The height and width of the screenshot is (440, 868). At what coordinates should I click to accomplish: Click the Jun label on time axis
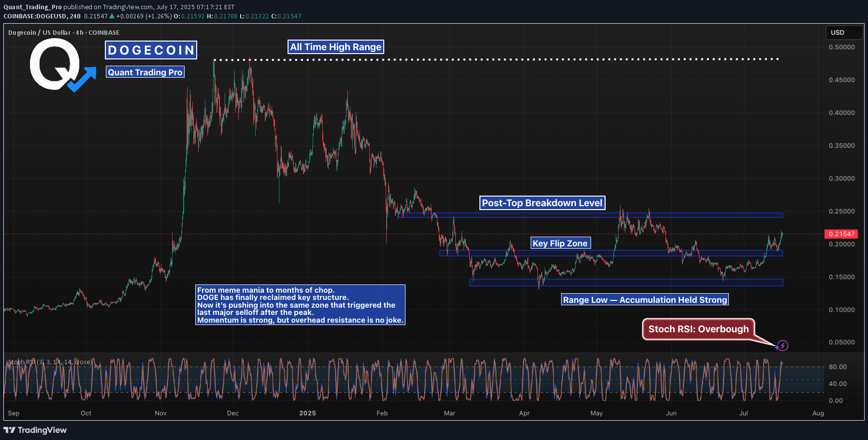pos(671,413)
